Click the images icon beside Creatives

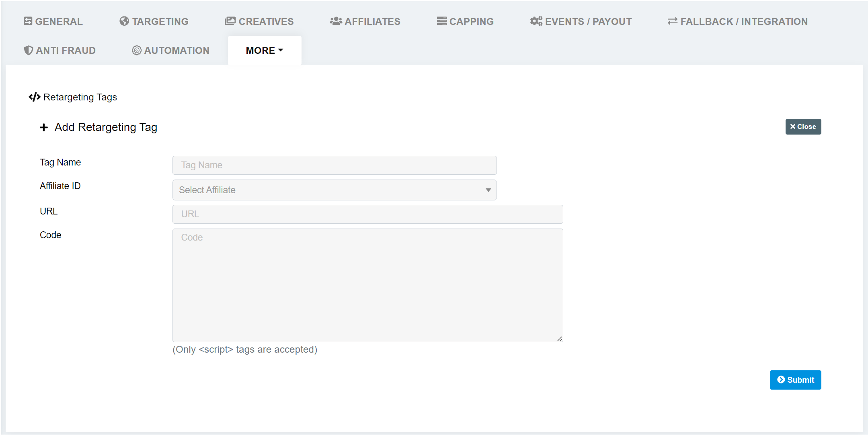pyautogui.click(x=230, y=21)
